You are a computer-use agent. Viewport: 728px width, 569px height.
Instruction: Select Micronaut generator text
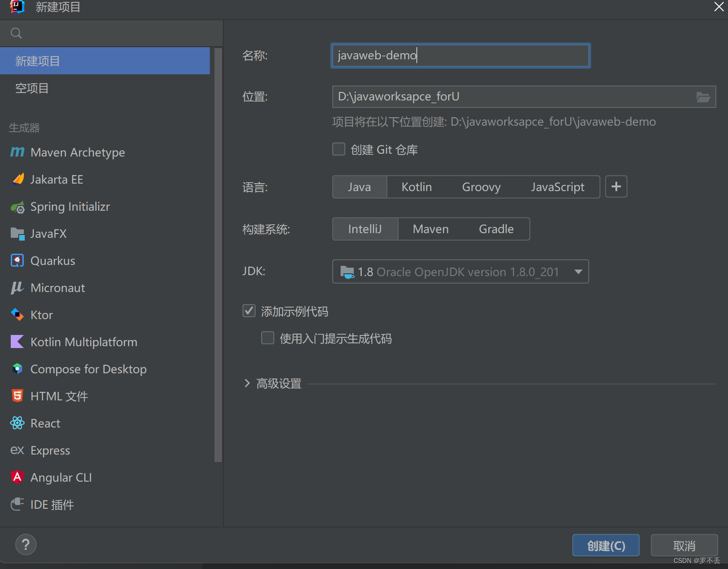coord(58,288)
